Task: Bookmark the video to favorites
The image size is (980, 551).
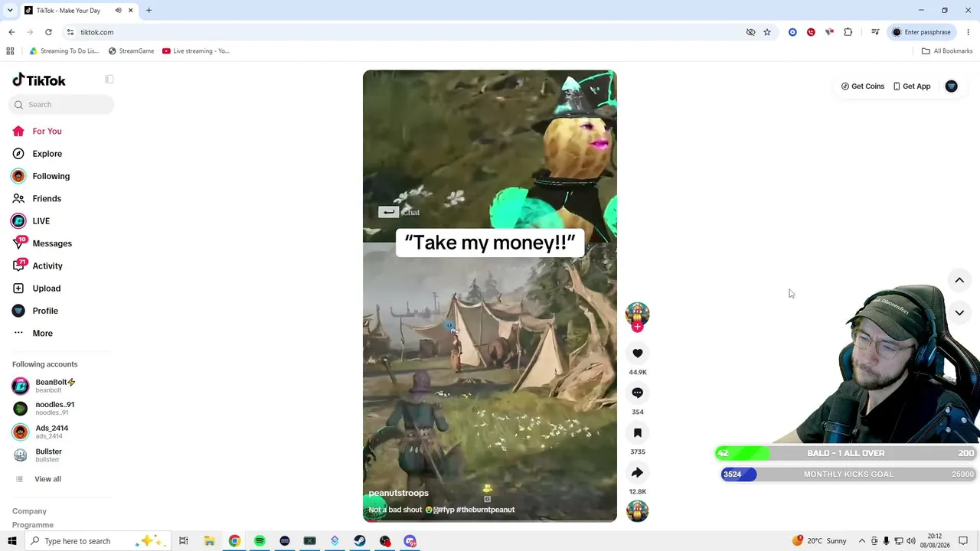Action: coord(637,433)
